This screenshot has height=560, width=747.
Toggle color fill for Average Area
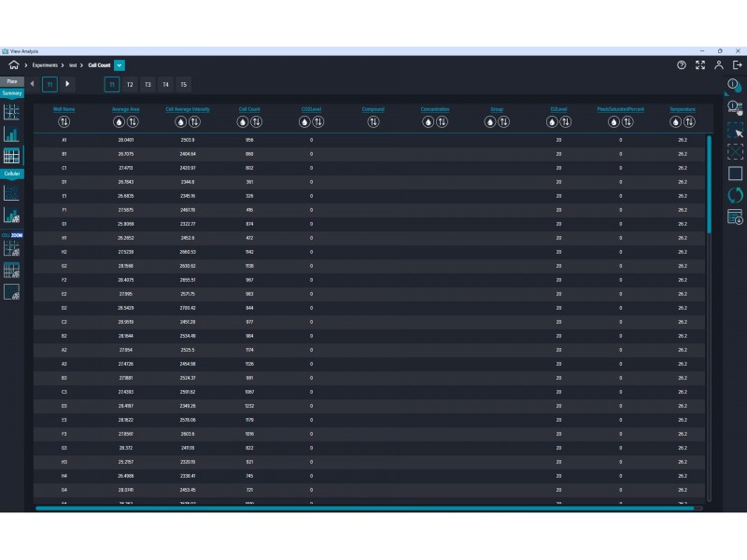[119, 122]
